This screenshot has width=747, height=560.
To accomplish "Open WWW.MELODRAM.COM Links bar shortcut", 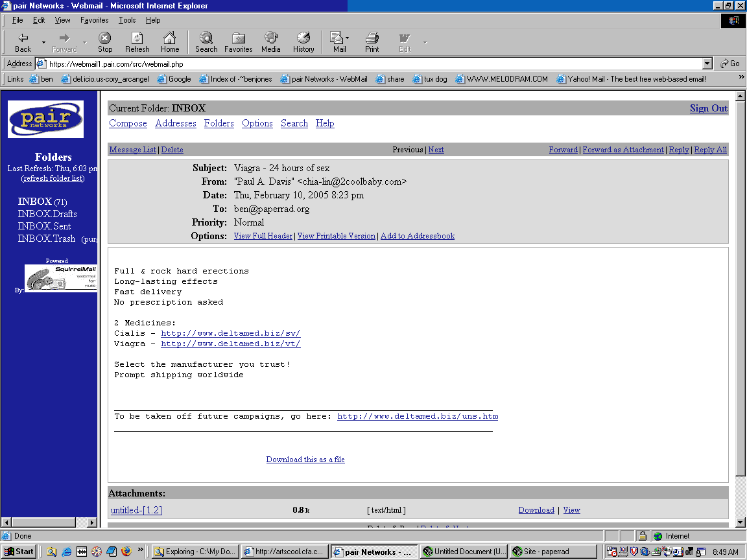I will [502, 79].
